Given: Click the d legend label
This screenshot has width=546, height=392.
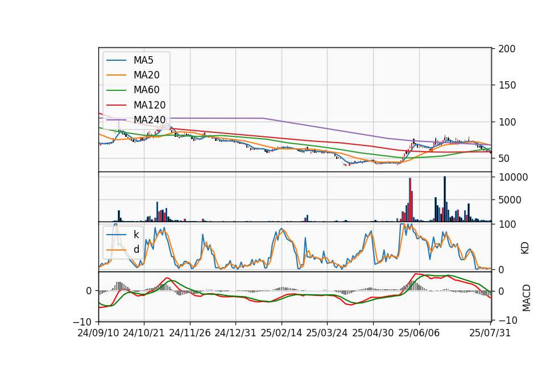Looking at the screenshot, I should 136,249.
